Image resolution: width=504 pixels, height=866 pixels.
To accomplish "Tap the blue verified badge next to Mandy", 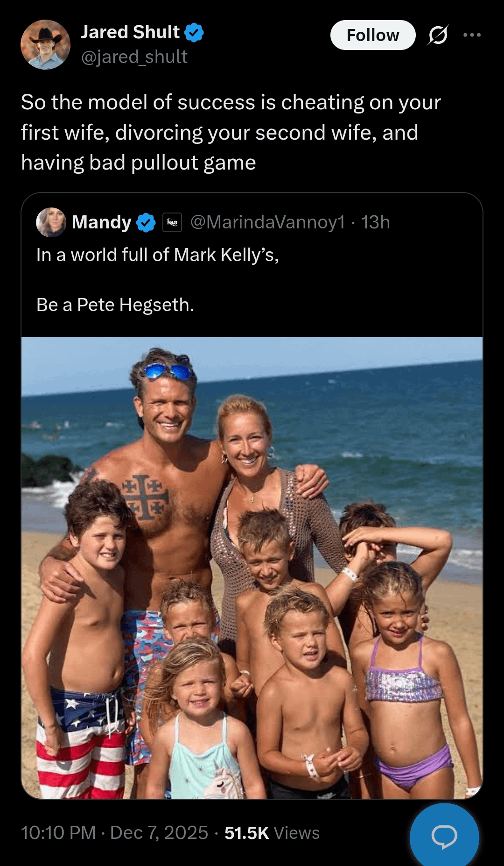I will pyautogui.click(x=146, y=222).
